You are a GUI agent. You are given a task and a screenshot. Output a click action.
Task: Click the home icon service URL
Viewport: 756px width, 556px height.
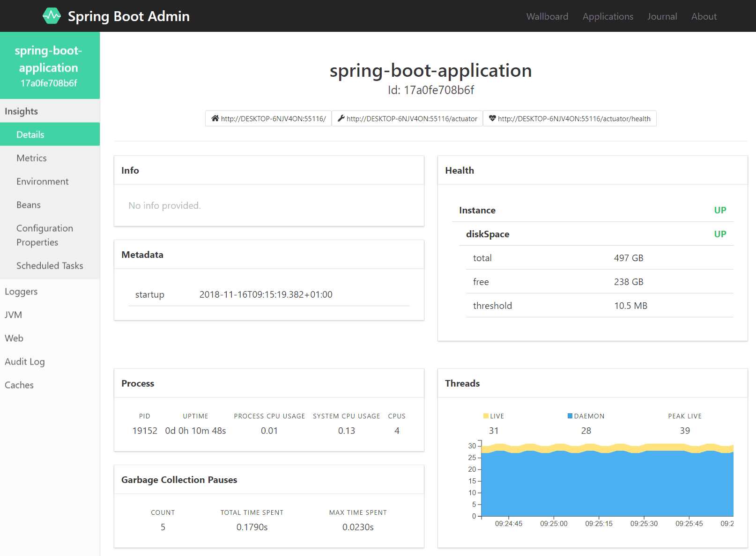(x=268, y=119)
